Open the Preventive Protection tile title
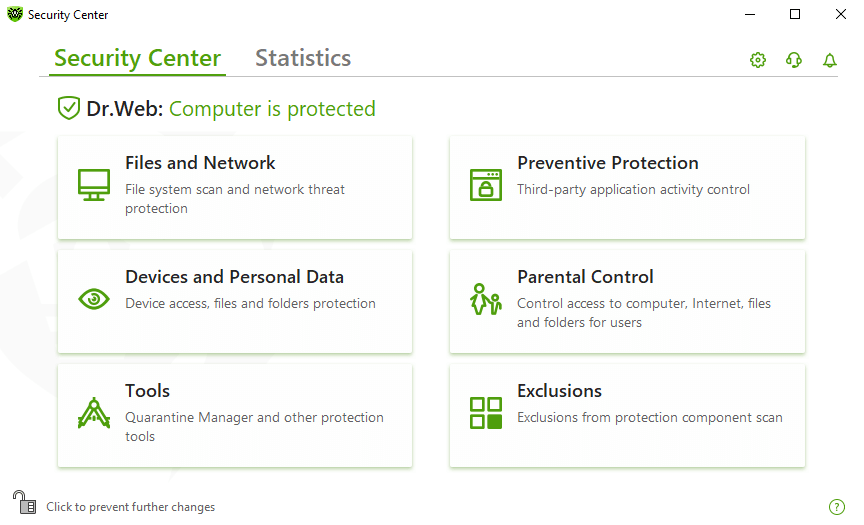 [608, 163]
